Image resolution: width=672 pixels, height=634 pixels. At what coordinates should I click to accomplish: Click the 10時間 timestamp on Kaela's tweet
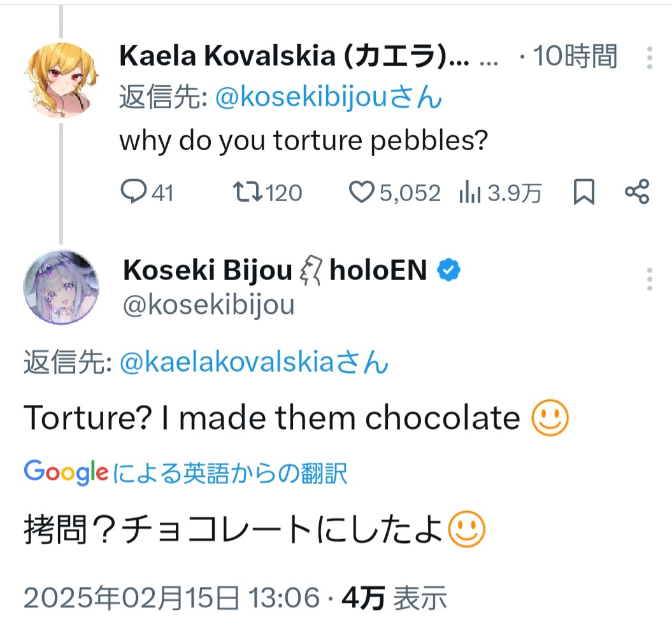[573, 57]
